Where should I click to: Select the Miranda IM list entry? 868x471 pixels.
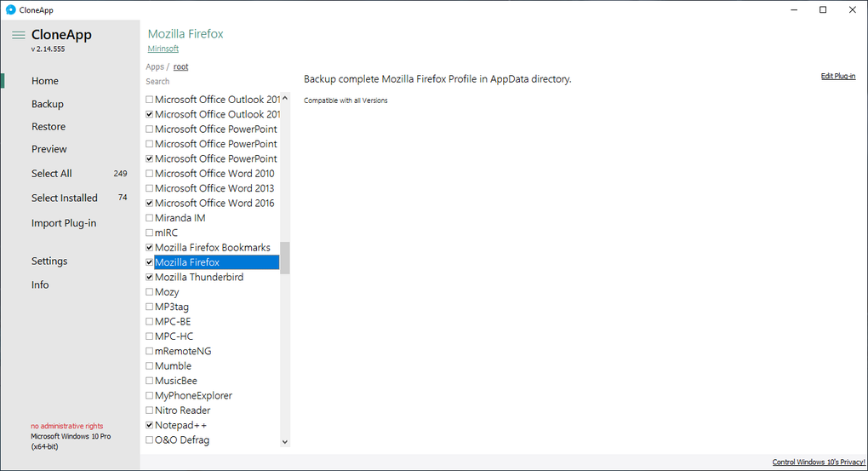pyautogui.click(x=180, y=218)
